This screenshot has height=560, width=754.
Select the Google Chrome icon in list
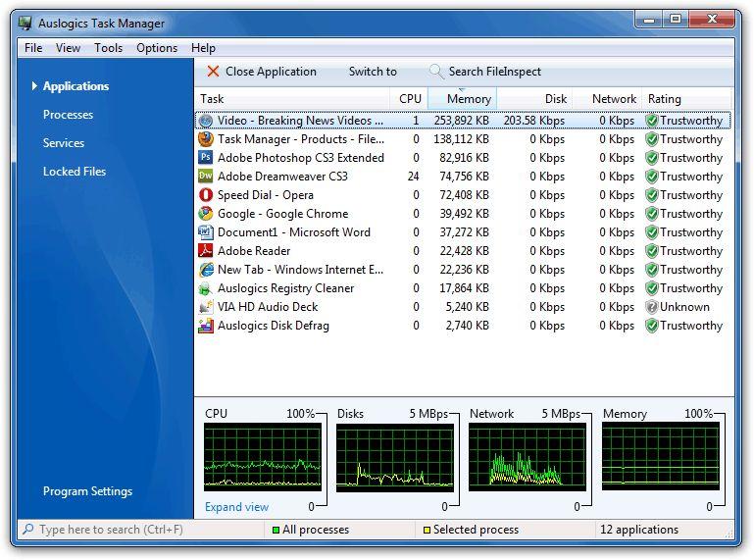[x=206, y=214]
